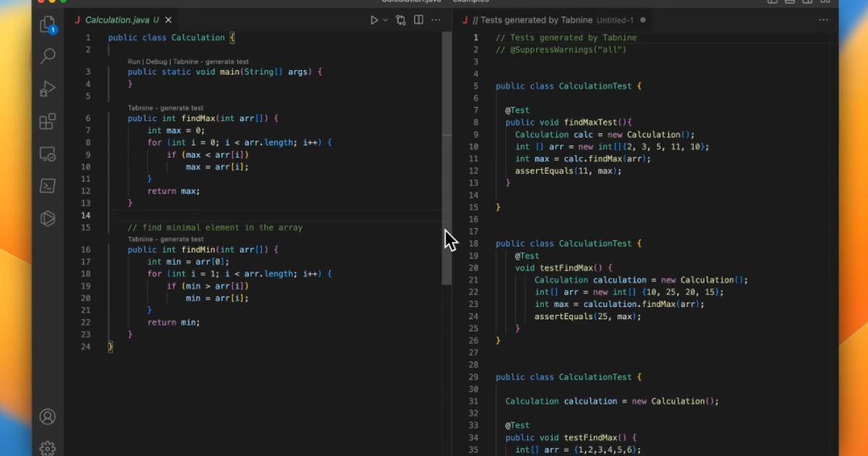Toggle the Panel visibility
Screen dimensions: 868x456
[788, 2]
